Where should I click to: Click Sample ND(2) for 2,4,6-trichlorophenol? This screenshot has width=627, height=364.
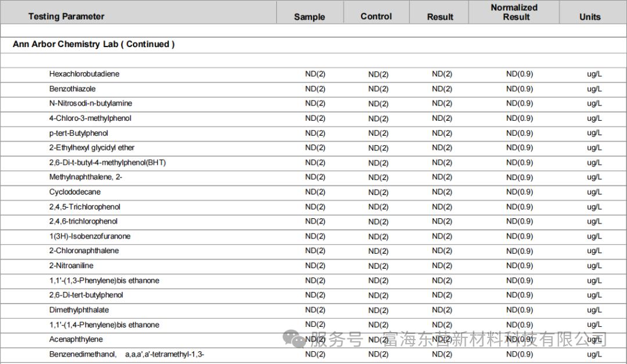pyautogui.click(x=315, y=221)
